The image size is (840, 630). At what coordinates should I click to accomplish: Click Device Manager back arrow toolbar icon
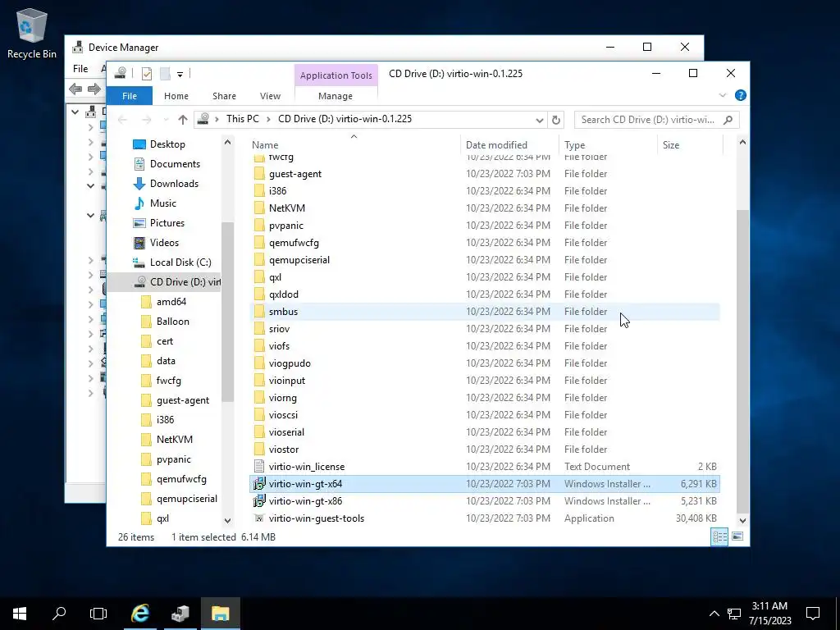click(75, 89)
